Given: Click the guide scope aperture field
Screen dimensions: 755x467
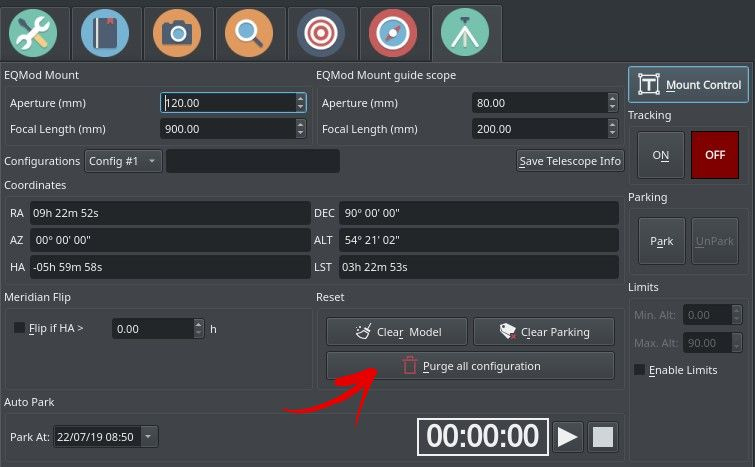Looking at the screenshot, I should pyautogui.click(x=540, y=103).
